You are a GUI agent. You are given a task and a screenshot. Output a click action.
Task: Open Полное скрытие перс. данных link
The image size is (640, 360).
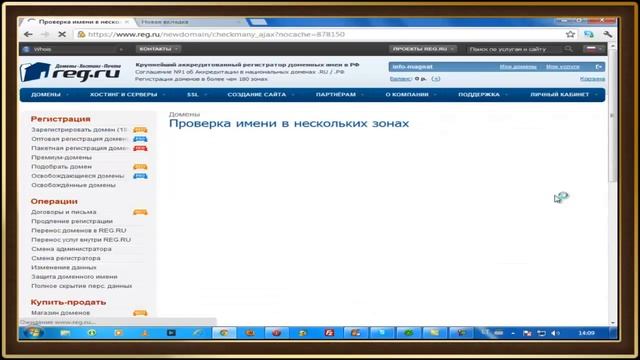pyautogui.click(x=82, y=286)
